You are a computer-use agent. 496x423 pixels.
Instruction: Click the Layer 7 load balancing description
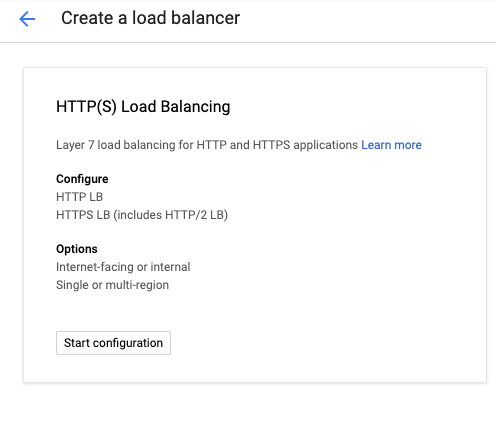(x=207, y=145)
